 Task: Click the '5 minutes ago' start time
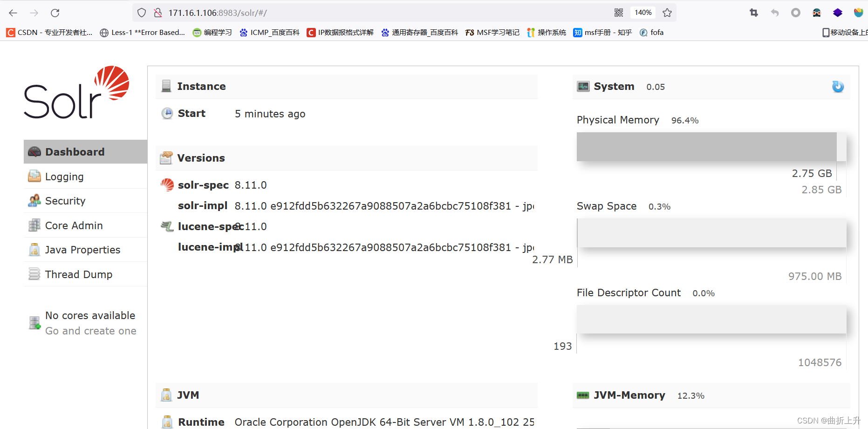tap(270, 114)
